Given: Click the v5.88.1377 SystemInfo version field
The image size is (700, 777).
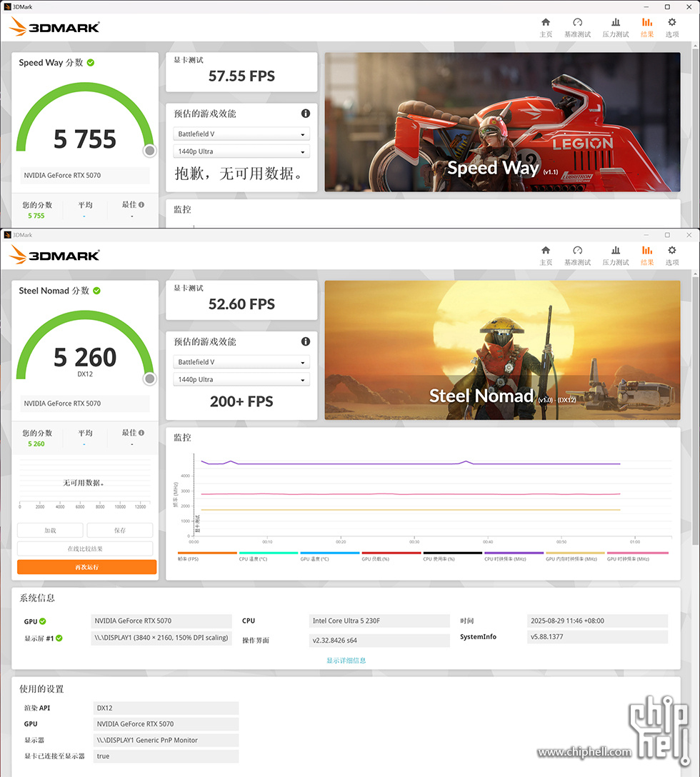Looking at the screenshot, I should coord(597,637).
